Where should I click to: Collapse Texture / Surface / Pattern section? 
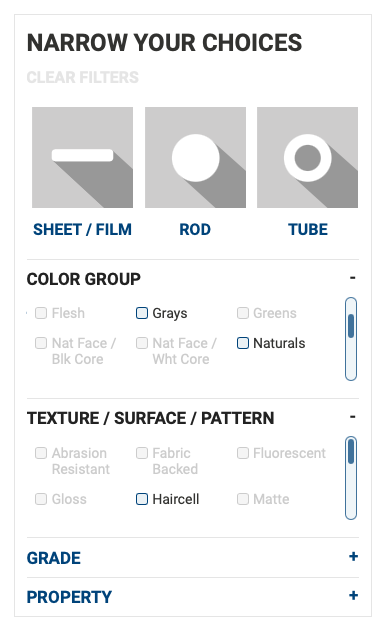click(352, 417)
